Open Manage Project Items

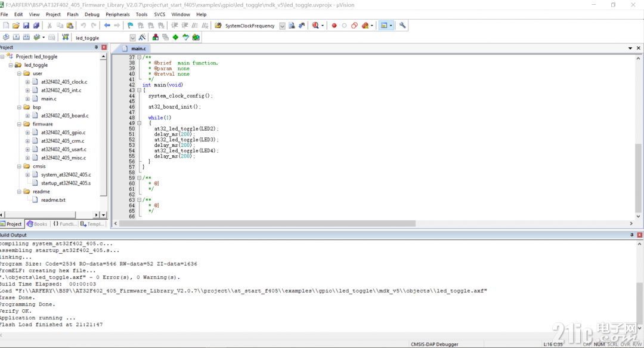tap(155, 38)
